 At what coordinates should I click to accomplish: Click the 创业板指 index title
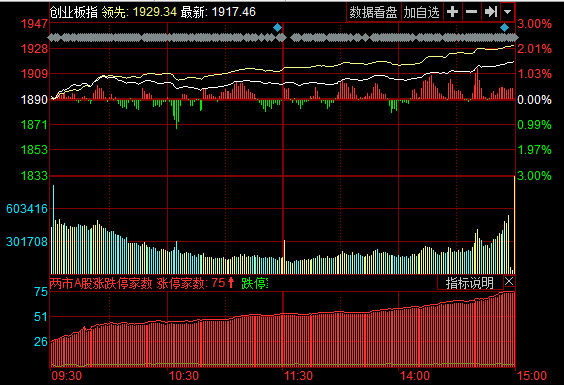tap(73, 12)
